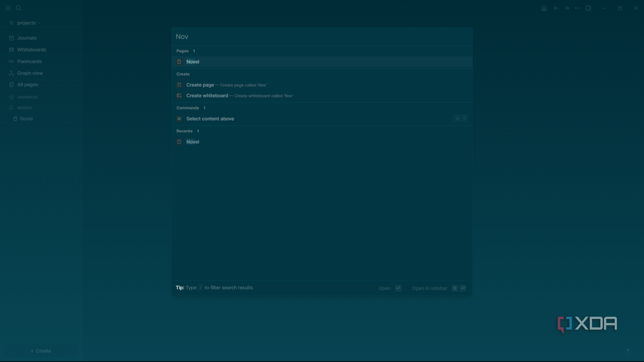The image size is (644, 362).
Task: Click the help question mark icon
Action: (628, 351)
